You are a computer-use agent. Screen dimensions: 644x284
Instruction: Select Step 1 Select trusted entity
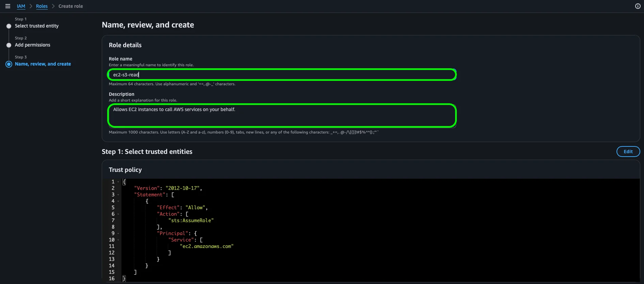[37, 26]
